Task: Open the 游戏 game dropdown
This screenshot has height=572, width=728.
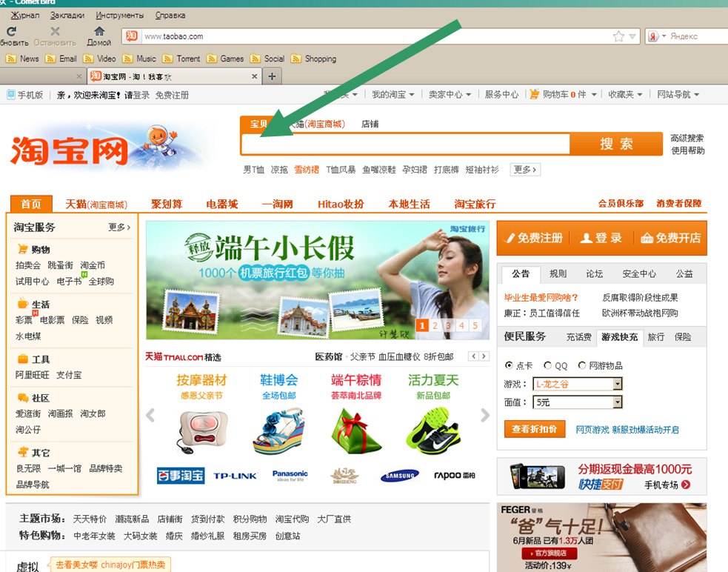Action: coord(578,384)
